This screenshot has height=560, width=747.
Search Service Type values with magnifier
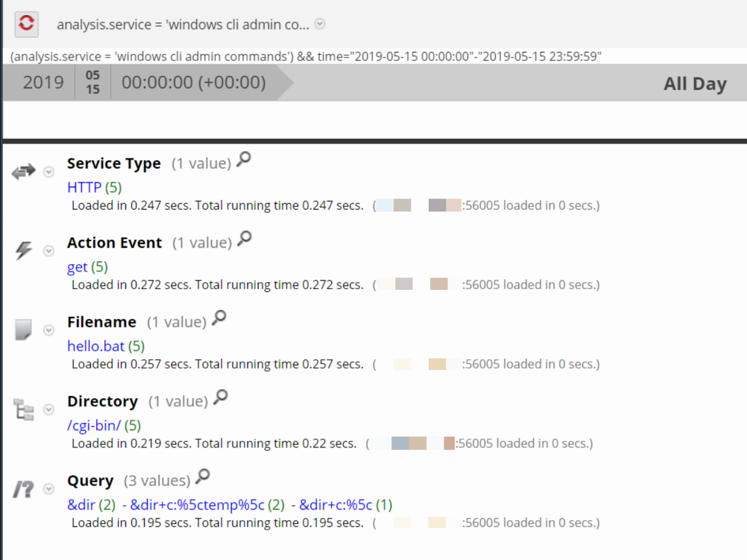pyautogui.click(x=244, y=160)
